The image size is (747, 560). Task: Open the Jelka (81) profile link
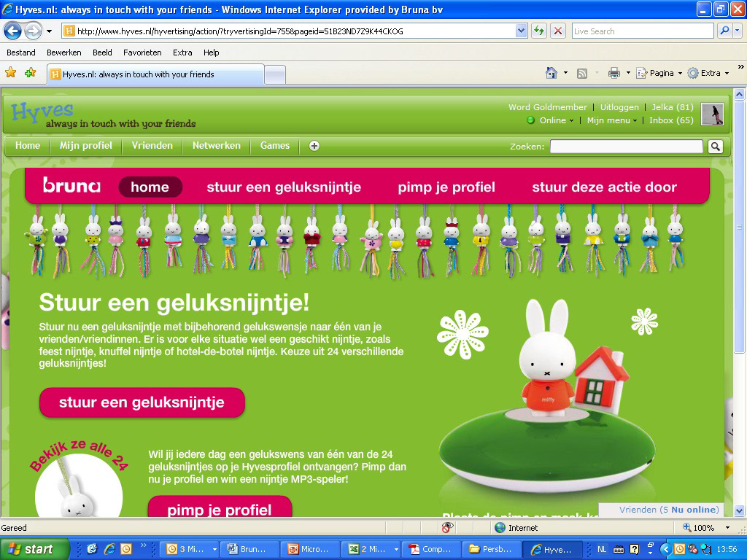coord(672,107)
